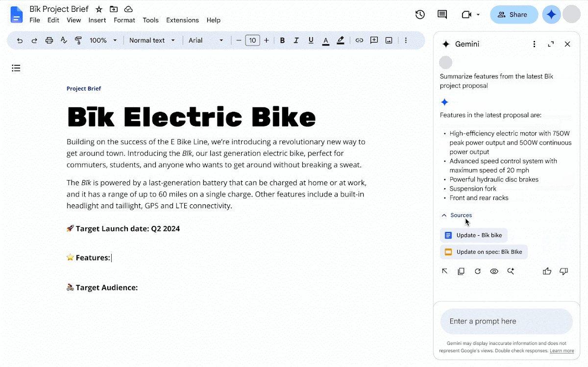Open Gemini panel more options menu
588x367 pixels.
click(535, 44)
